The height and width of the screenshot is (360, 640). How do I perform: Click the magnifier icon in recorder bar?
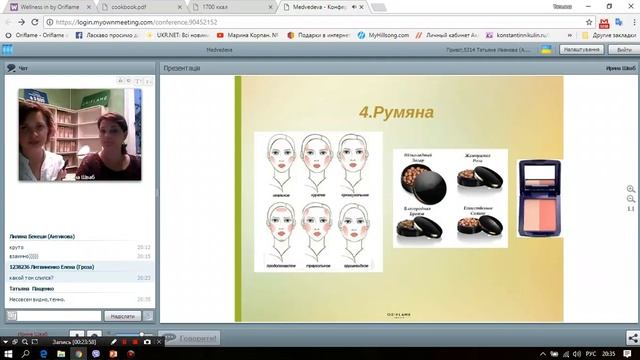pos(25,342)
